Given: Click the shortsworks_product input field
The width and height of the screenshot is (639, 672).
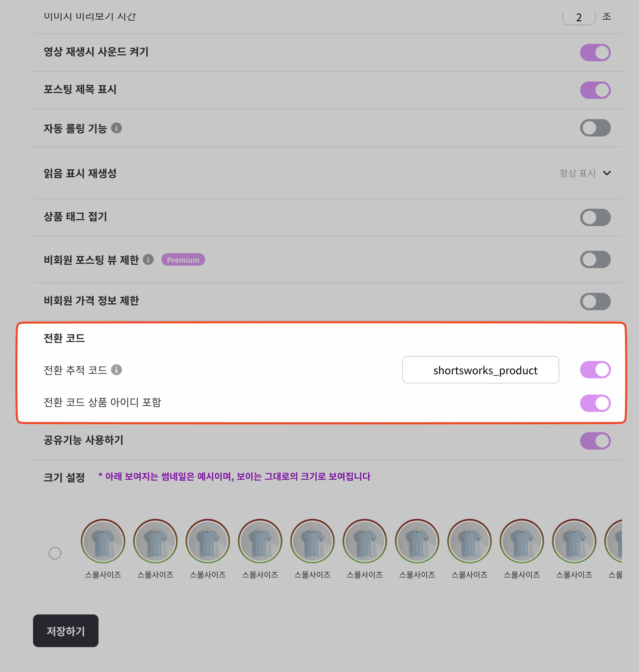Looking at the screenshot, I should point(480,370).
